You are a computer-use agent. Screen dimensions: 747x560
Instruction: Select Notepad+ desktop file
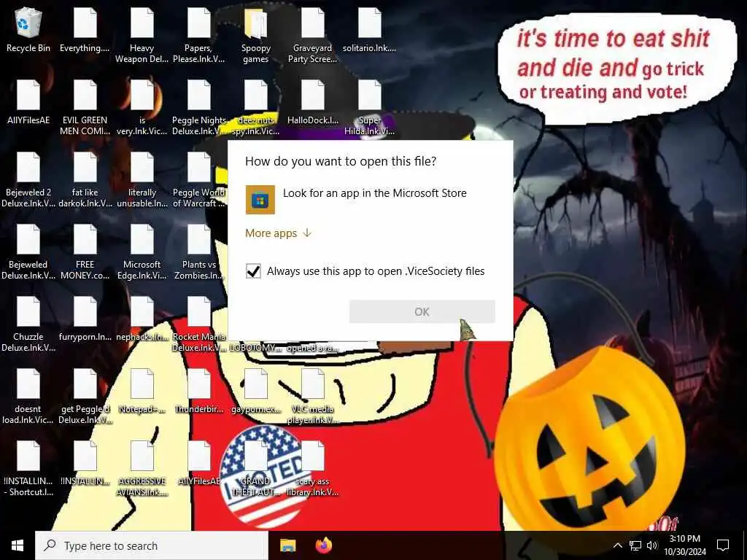142,392
